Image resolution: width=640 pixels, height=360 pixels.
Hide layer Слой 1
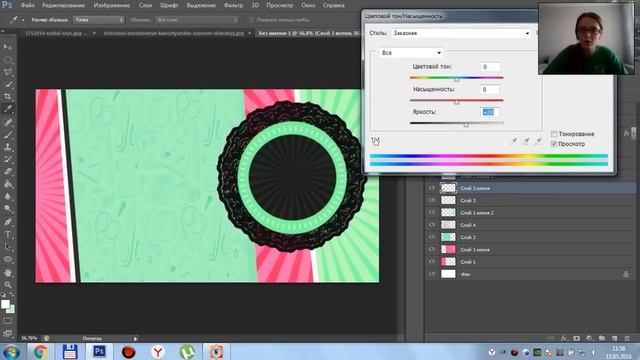pyautogui.click(x=432, y=262)
